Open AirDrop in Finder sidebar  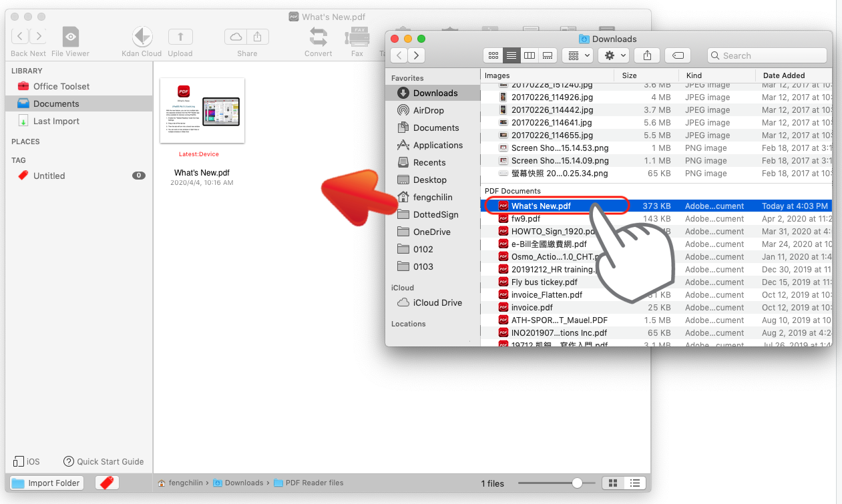coord(428,110)
